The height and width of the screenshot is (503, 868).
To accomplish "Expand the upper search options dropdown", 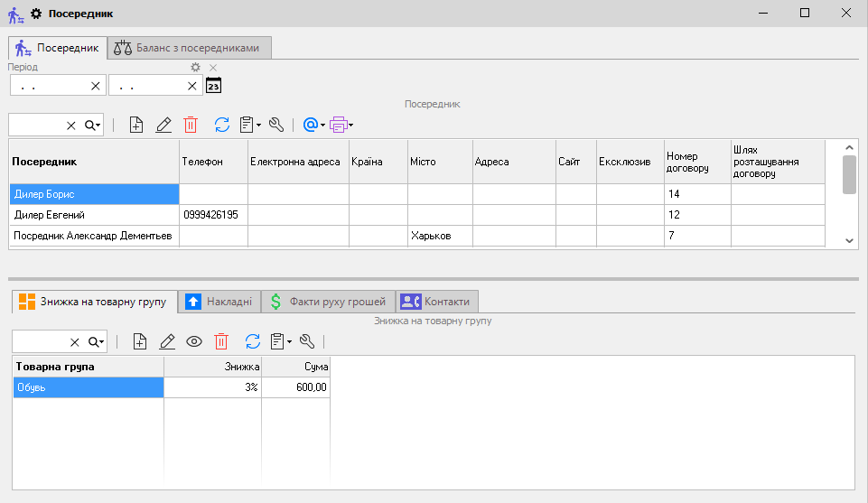I will (x=93, y=126).
